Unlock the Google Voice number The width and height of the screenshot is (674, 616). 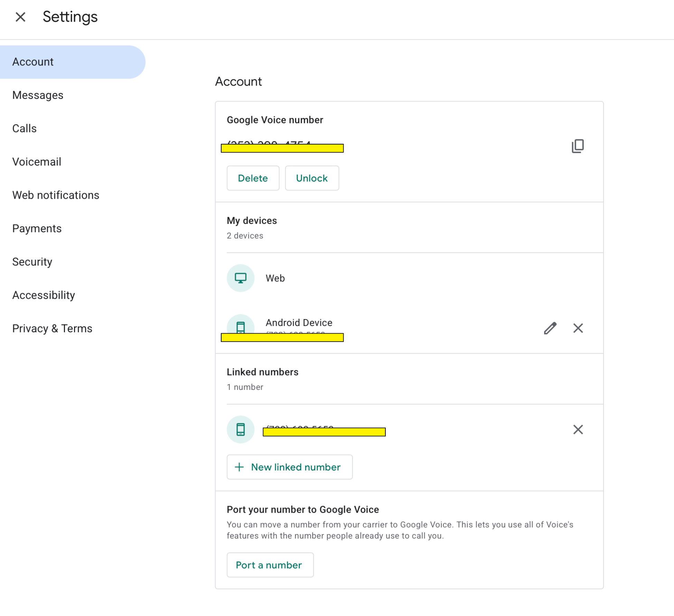point(311,178)
